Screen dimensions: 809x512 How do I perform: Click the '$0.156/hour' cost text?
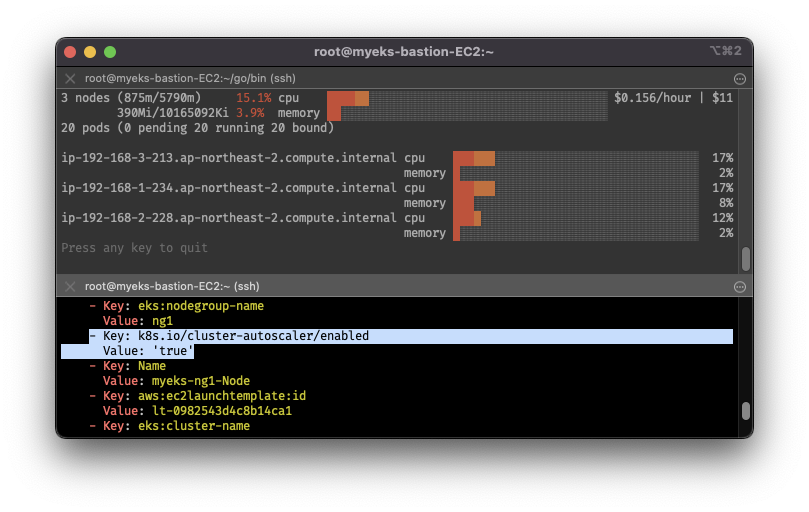click(652, 98)
